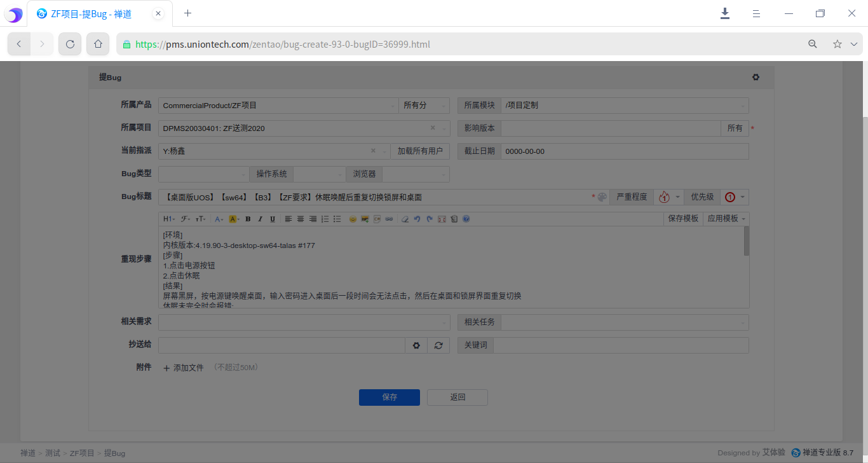The image size is (868, 463).
Task: Click the insert hyperlink icon
Action: tap(389, 219)
